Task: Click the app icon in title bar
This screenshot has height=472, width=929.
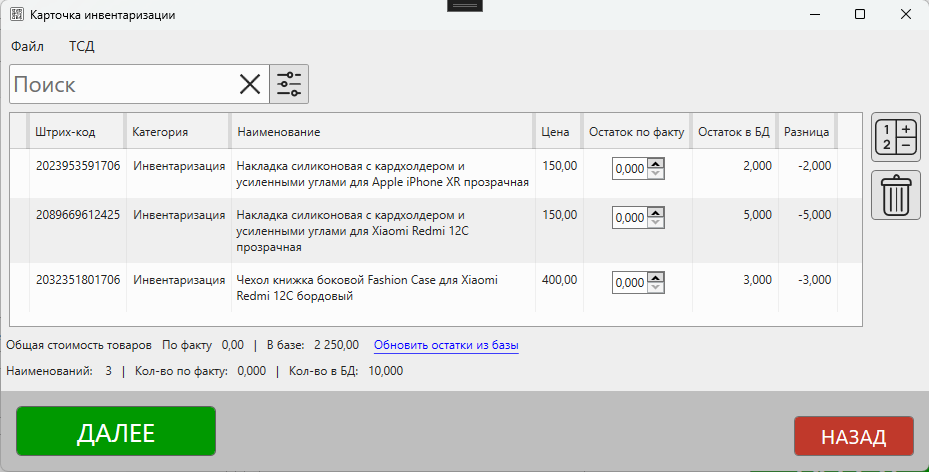Action: click(x=17, y=15)
